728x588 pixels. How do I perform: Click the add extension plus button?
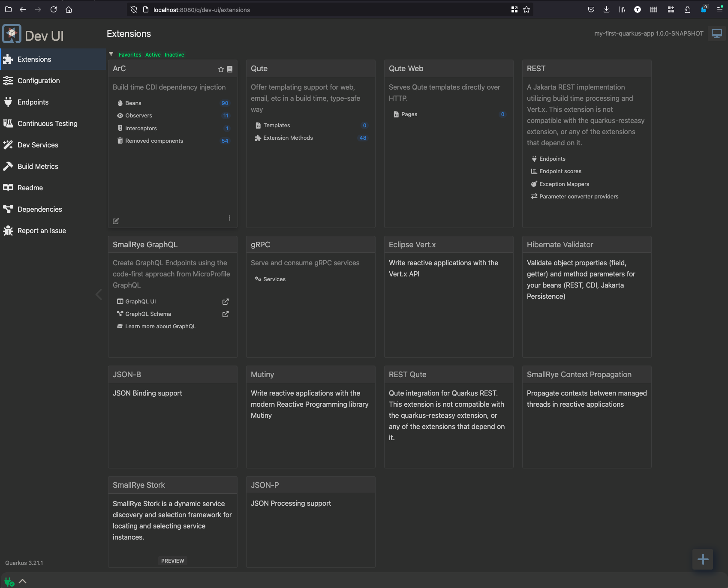pyautogui.click(x=703, y=559)
